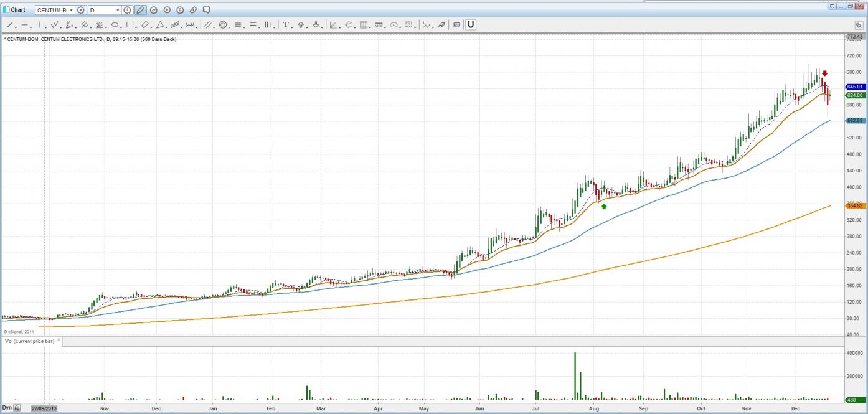This screenshot has height=414, width=868.
Task: Expand the up arrow tool dropdown
Action: pos(308,26)
